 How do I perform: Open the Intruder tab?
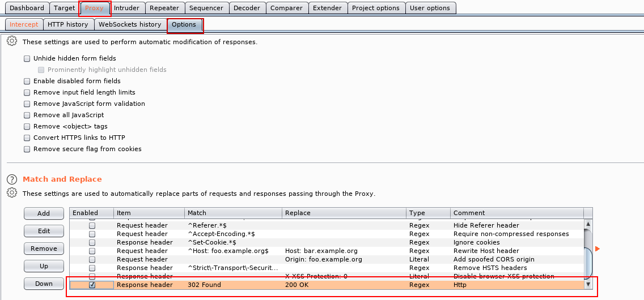coord(127,8)
